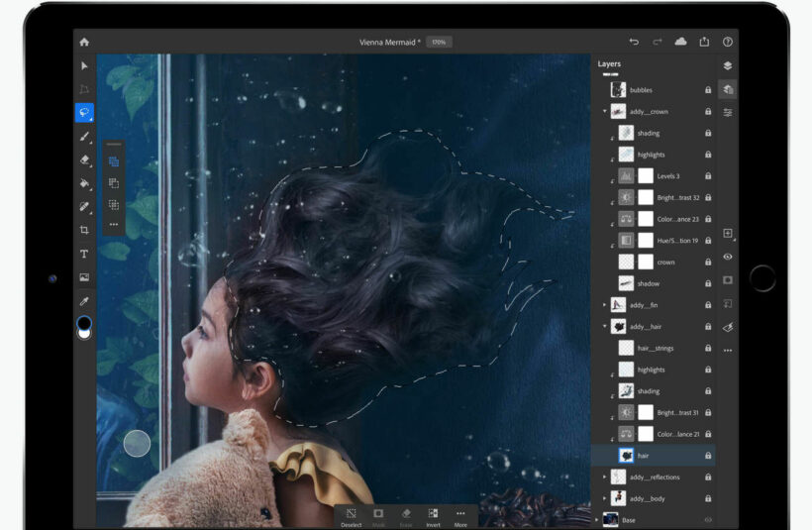Open the foreground black color swatch
This screenshot has height=530, width=812.
84,323
